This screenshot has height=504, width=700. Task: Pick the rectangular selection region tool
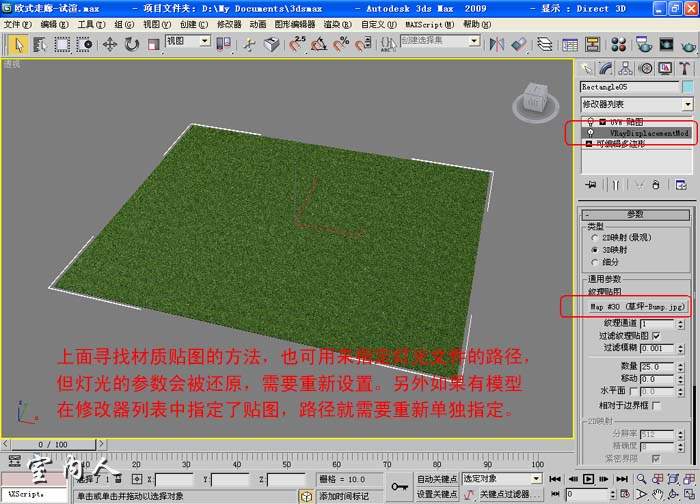62,44
